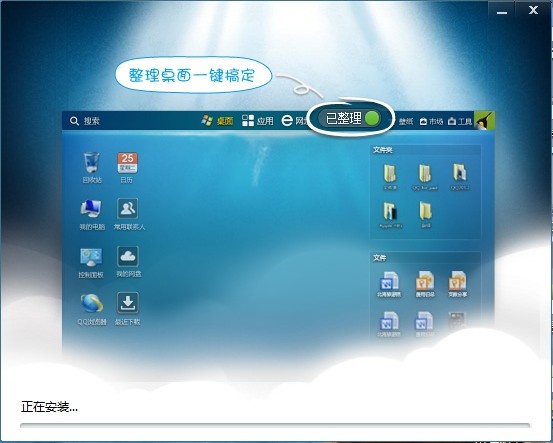This screenshot has width=553, height=443.
Task: Open the 壁纸 wallpaper menu
Action: [406, 121]
